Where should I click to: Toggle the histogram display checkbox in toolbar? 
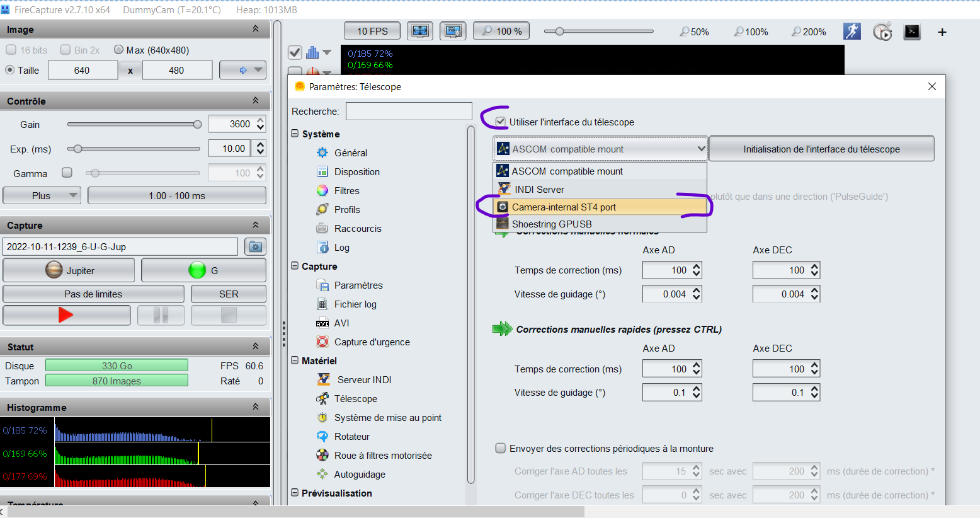(295, 52)
